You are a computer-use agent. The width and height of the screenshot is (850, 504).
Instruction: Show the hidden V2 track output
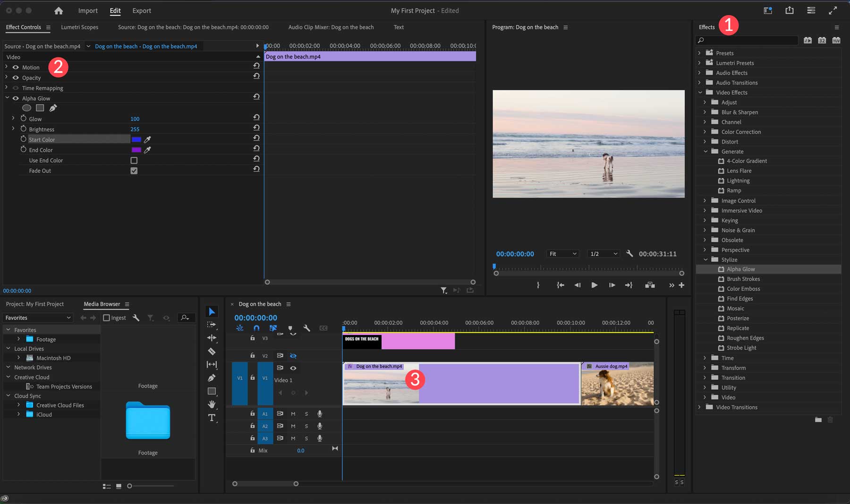point(294,355)
